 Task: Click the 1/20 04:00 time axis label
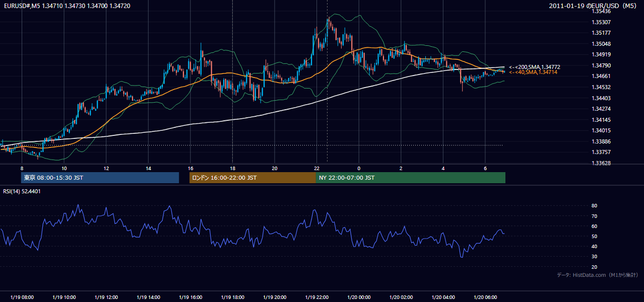[x=443, y=297]
